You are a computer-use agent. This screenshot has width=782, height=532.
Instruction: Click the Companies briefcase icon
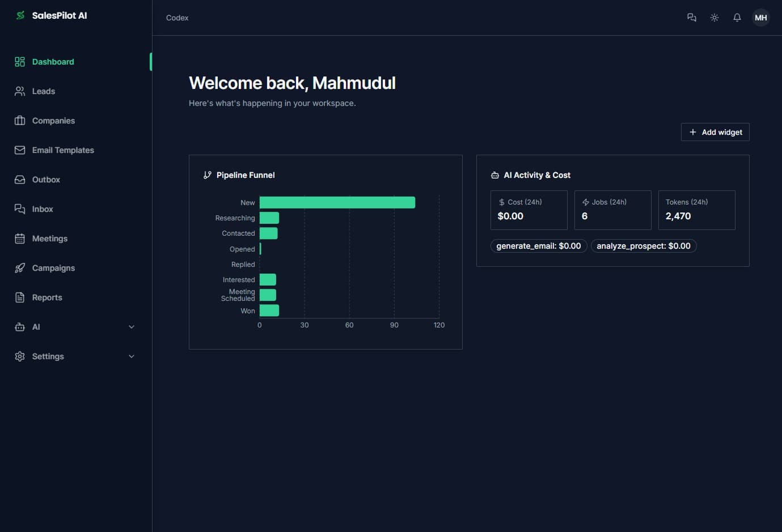[x=20, y=121]
